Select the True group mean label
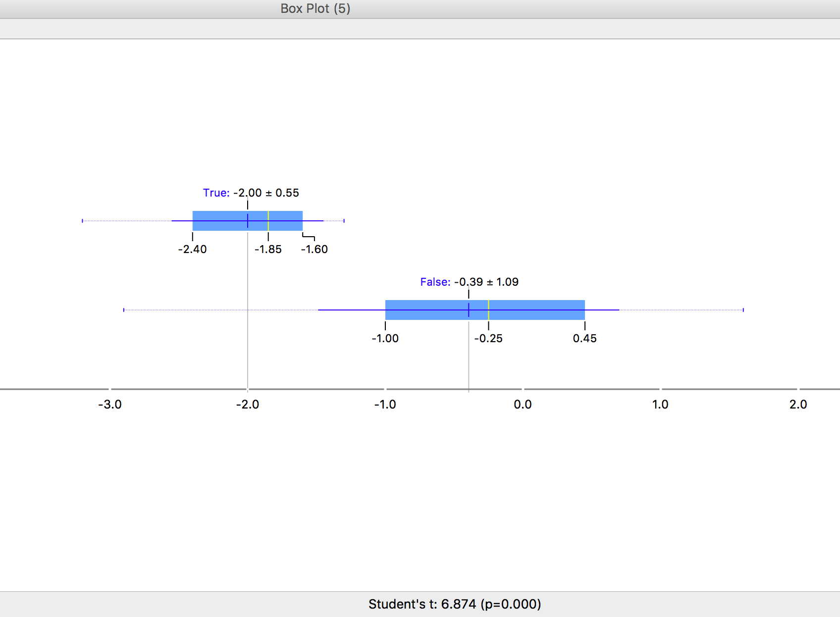 pos(251,193)
